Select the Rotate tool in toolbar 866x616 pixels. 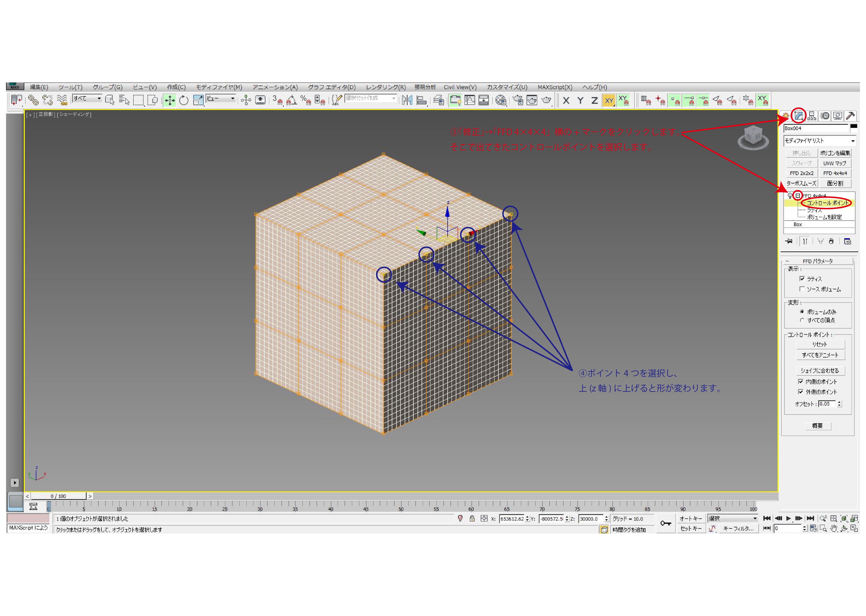click(x=184, y=100)
